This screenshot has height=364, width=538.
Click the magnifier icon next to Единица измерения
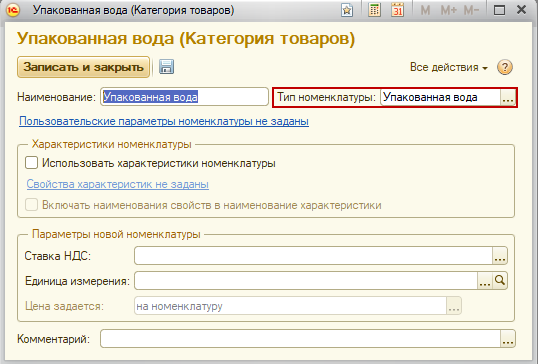pos(500,281)
